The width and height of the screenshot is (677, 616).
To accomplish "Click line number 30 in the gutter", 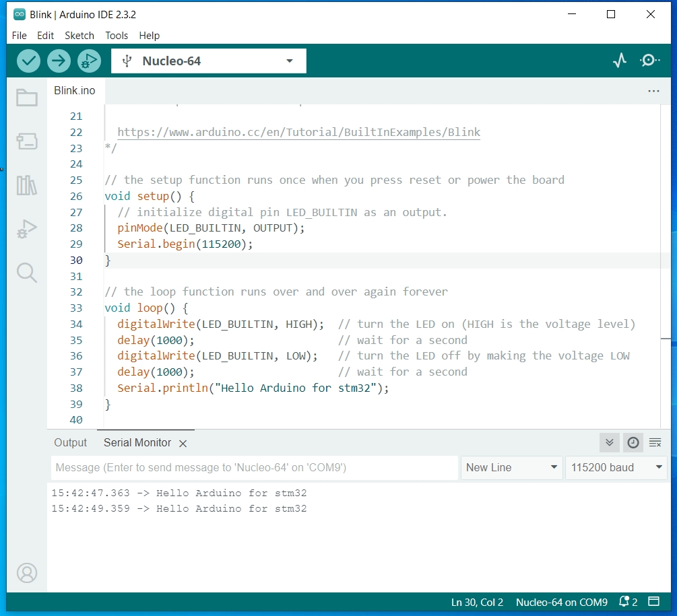I will pyautogui.click(x=76, y=260).
